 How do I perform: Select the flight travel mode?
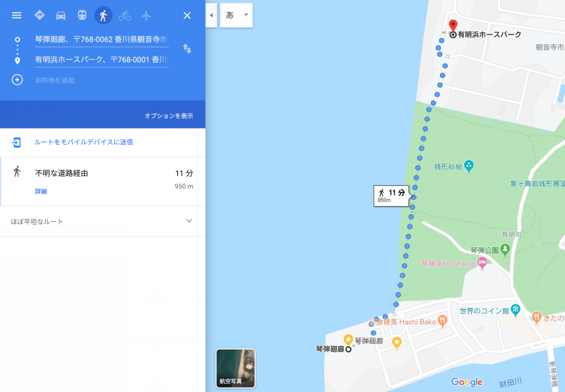[x=146, y=16]
